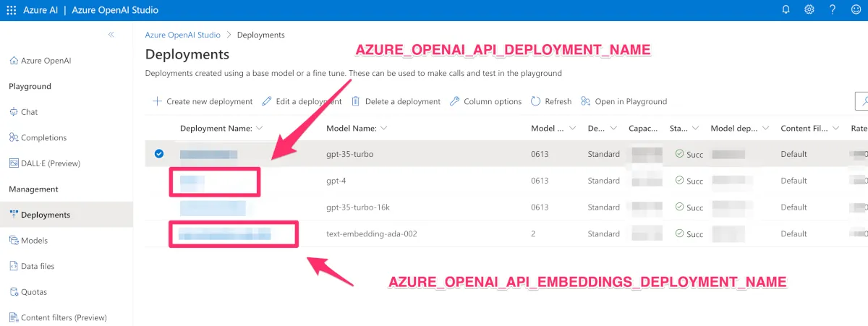Click the Models cube icon
868x326 pixels.
click(14, 240)
